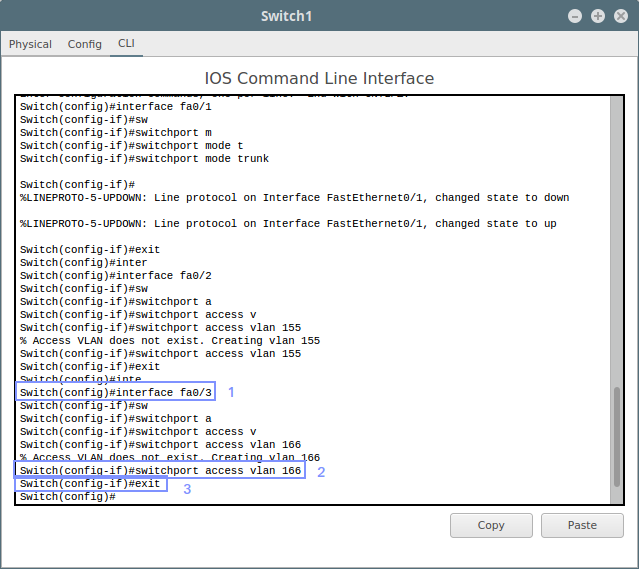Click the 'interface fa0/2' command line

point(116,276)
